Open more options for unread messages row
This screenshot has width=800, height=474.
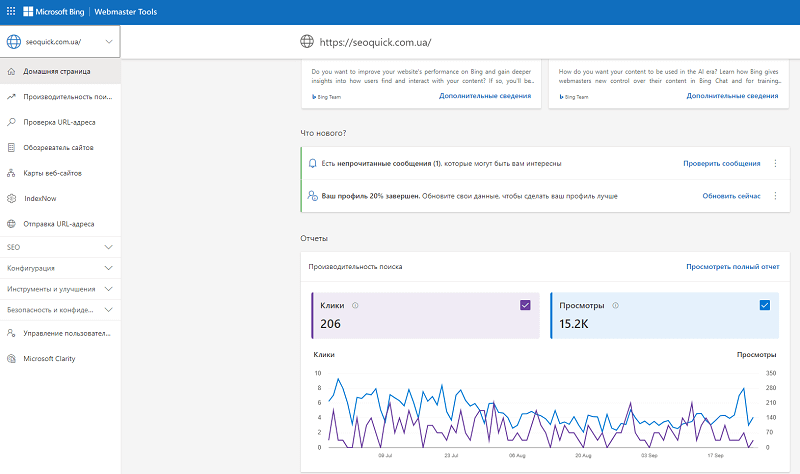pos(775,163)
